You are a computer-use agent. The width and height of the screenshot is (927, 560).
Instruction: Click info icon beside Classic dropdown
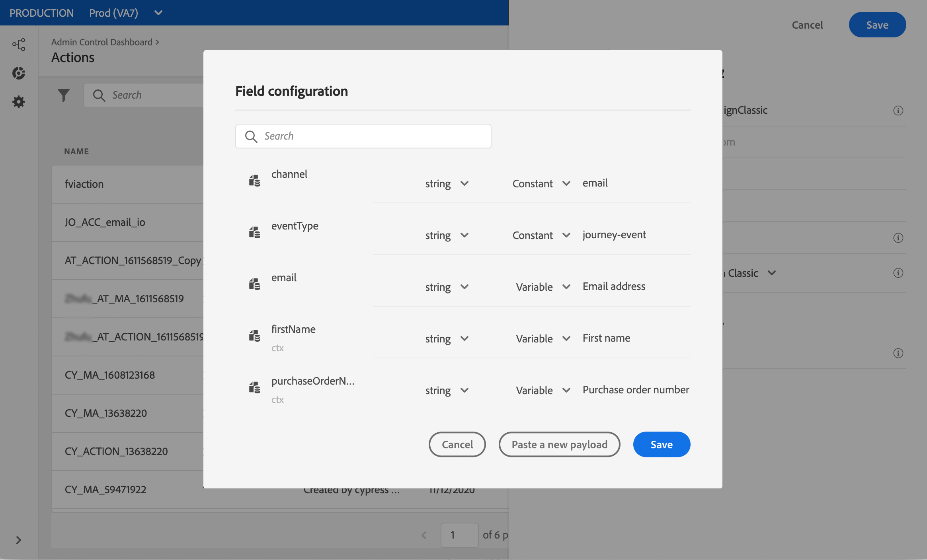(898, 273)
